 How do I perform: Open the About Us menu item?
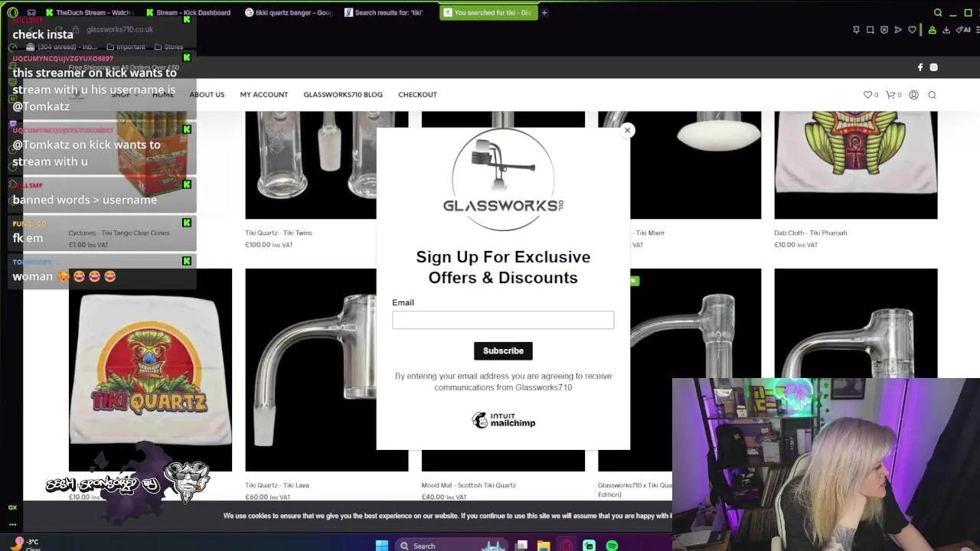tap(207, 95)
